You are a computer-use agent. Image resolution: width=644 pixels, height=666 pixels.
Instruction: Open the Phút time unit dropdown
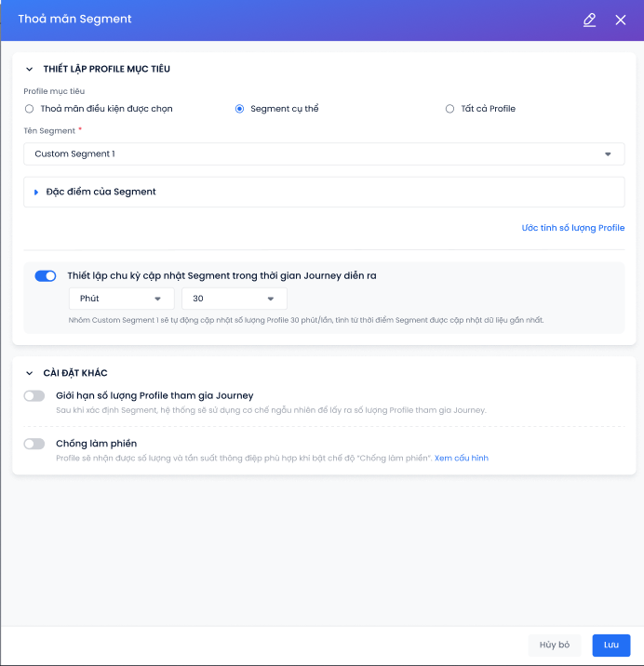pyautogui.click(x=122, y=299)
